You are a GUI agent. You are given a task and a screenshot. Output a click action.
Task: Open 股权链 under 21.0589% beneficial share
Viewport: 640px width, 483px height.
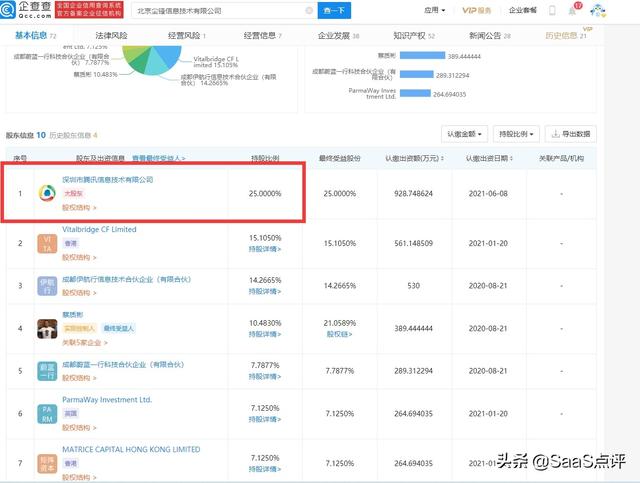click(340, 334)
